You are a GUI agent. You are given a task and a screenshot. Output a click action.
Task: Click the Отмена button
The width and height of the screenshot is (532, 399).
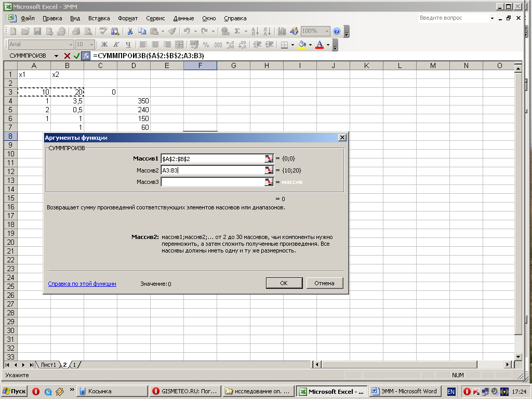(x=324, y=283)
